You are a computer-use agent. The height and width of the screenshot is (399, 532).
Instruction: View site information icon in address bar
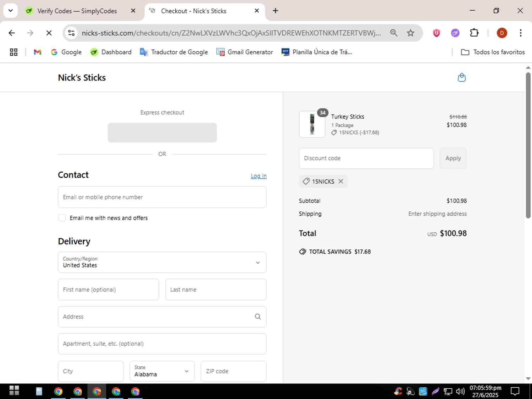click(x=71, y=33)
